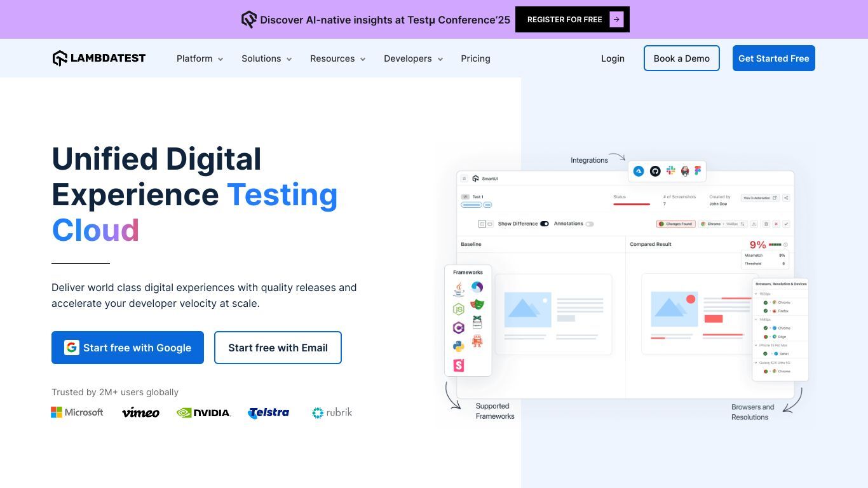This screenshot has height=488, width=868.
Task: Click the GitHub integration icon
Action: coord(655,171)
